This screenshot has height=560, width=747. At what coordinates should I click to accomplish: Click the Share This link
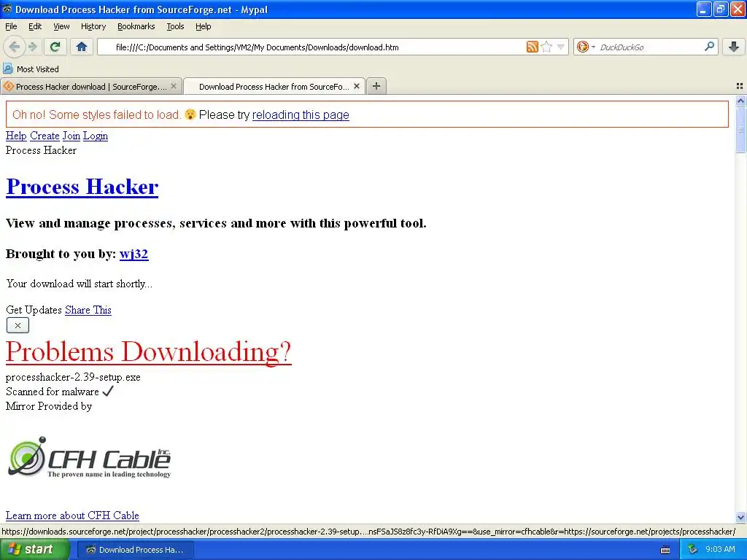coord(88,310)
